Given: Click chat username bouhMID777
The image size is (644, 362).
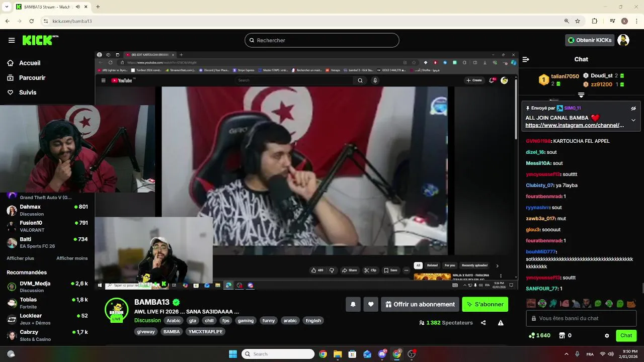Looking at the screenshot, I should tap(541, 251).
